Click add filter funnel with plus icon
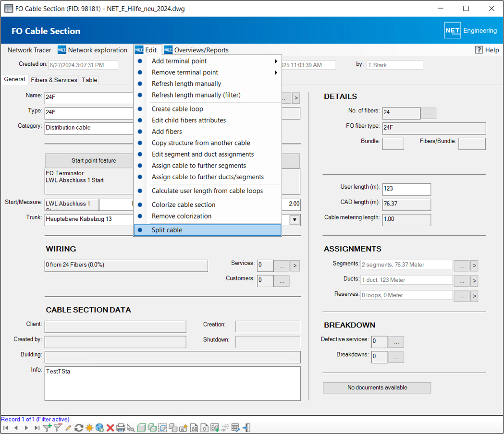This screenshot has height=434, width=504. pos(47,428)
